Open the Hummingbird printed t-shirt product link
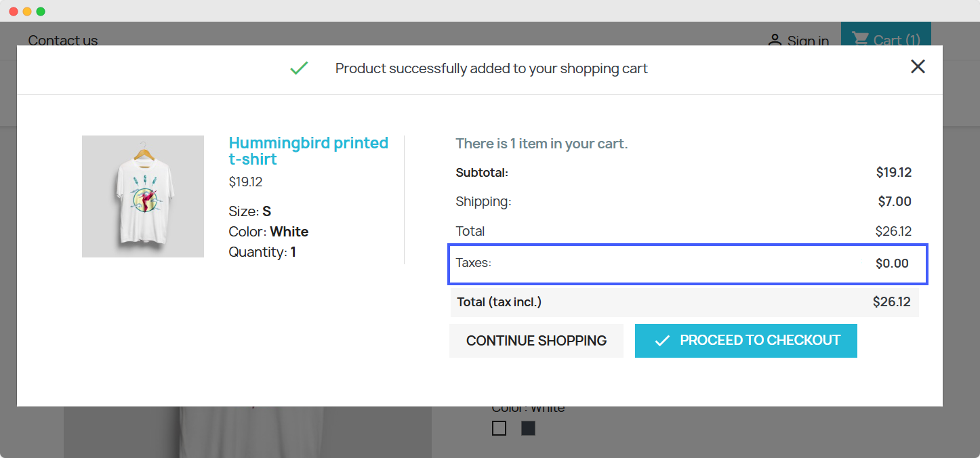Image resolution: width=980 pixels, height=458 pixels. pos(308,150)
